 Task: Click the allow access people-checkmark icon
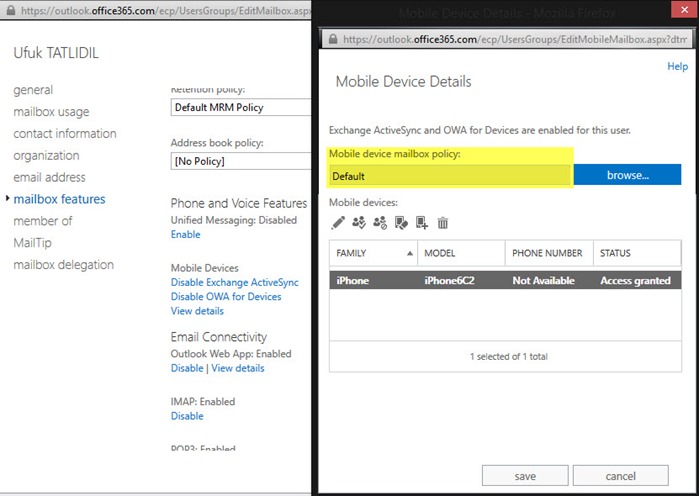tap(359, 222)
